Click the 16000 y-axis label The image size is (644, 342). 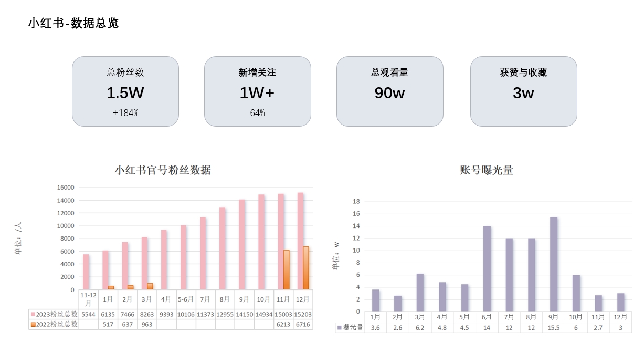pyautogui.click(x=65, y=188)
